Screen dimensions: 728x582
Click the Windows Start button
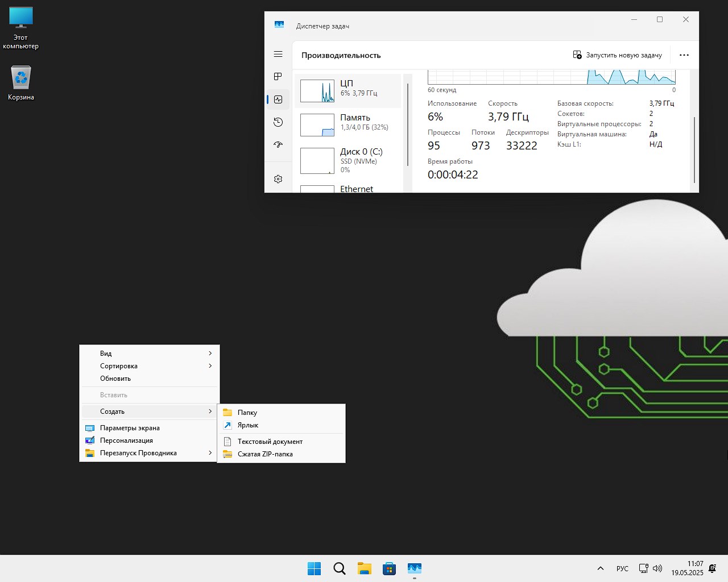point(314,568)
